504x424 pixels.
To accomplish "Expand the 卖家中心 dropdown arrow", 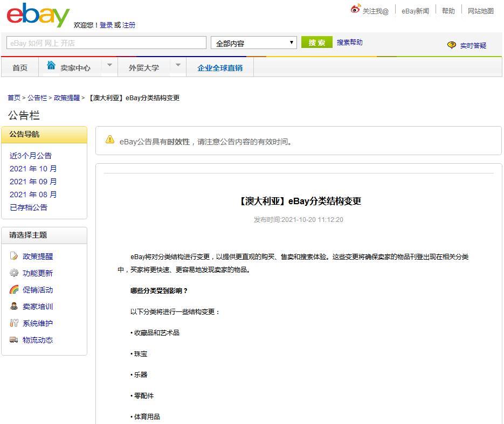I will (109, 65).
